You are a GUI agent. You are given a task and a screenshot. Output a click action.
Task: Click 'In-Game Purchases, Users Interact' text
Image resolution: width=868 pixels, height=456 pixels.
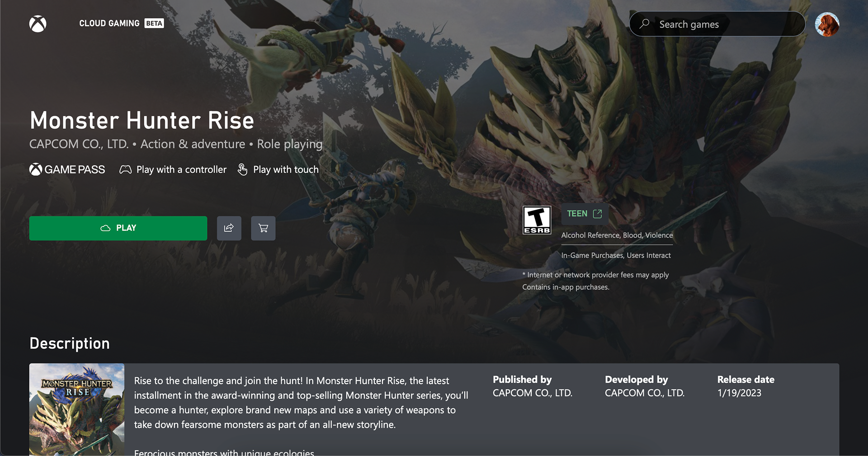click(x=616, y=255)
